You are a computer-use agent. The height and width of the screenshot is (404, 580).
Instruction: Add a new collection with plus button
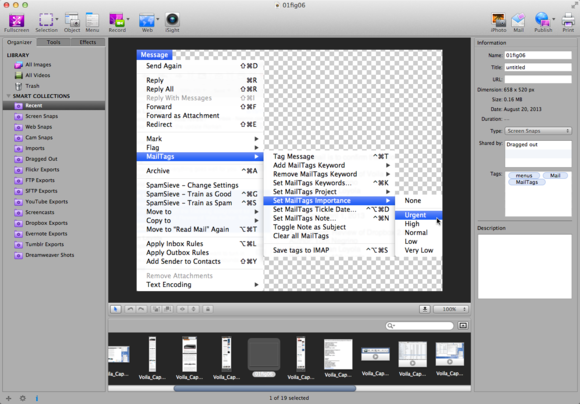click(8, 398)
